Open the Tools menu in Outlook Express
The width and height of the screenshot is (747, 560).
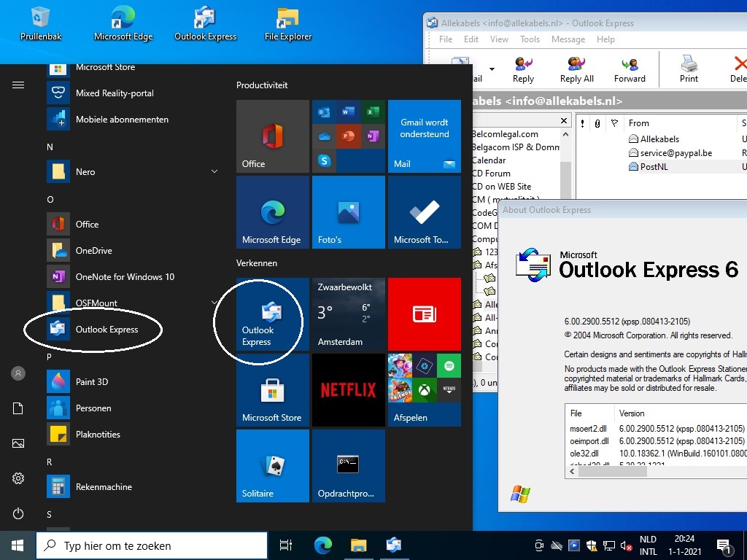pyautogui.click(x=530, y=39)
